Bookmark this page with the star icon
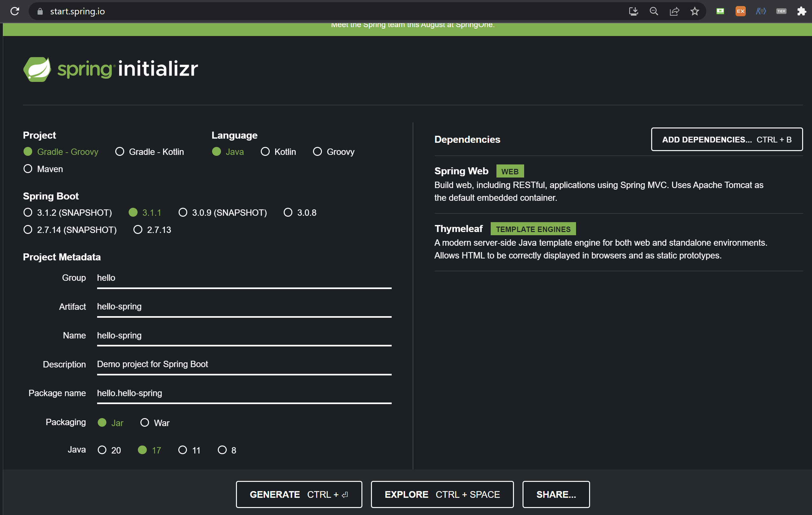 pyautogui.click(x=694, y=11)
